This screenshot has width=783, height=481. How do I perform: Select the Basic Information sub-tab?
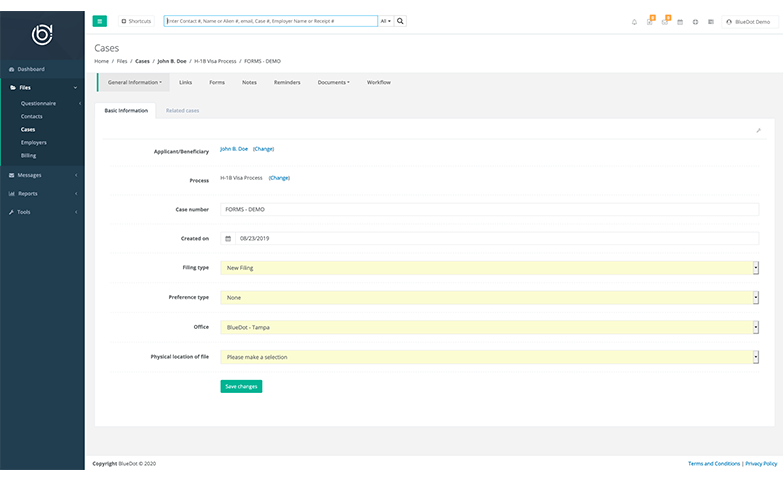pyautogui.click(x=126, y=110)
